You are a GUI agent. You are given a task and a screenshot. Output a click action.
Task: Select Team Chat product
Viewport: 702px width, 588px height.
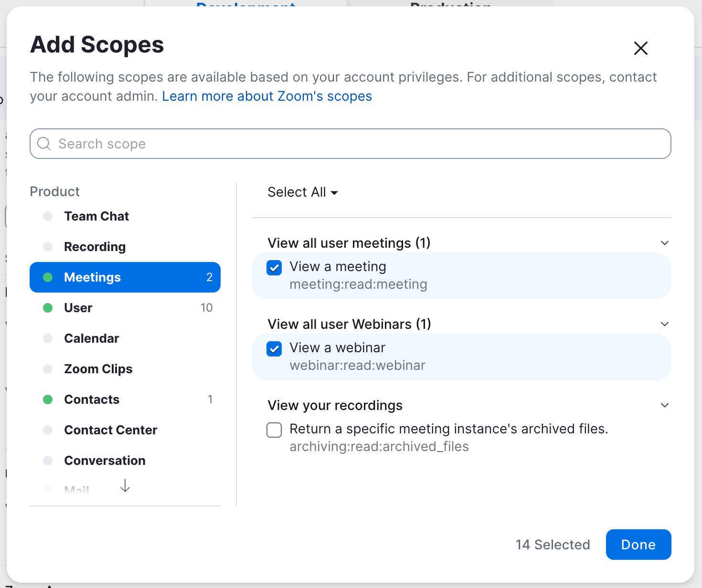click(x=125, y=216)
